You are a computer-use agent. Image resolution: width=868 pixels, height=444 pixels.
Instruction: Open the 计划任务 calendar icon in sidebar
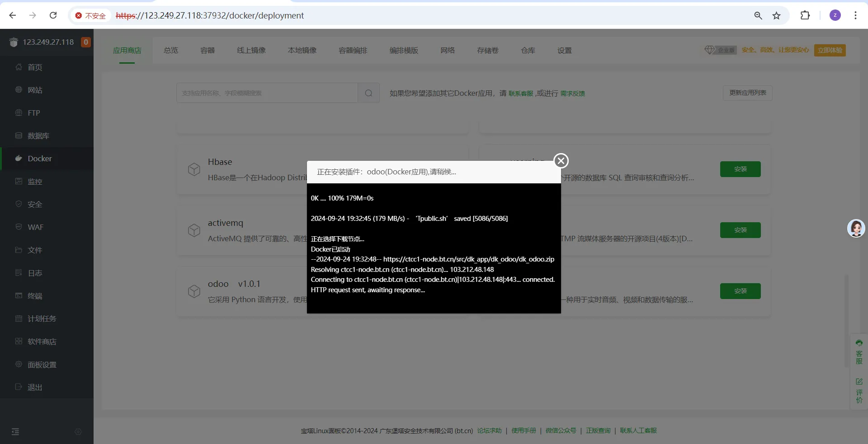19,318
